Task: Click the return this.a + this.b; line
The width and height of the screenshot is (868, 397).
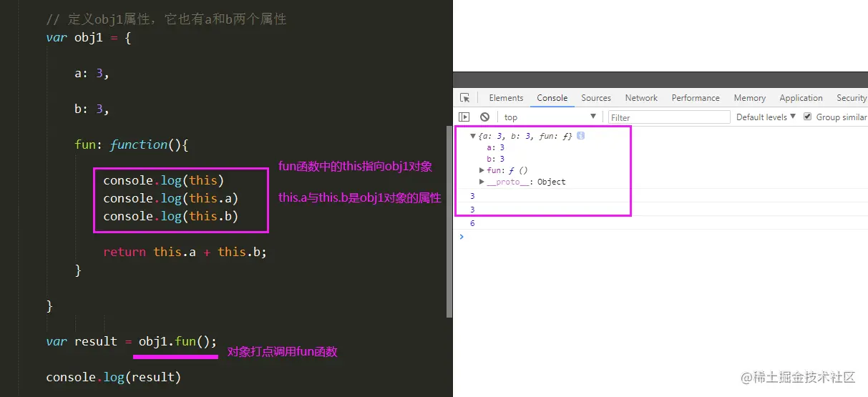Action: tap(185, 252)
